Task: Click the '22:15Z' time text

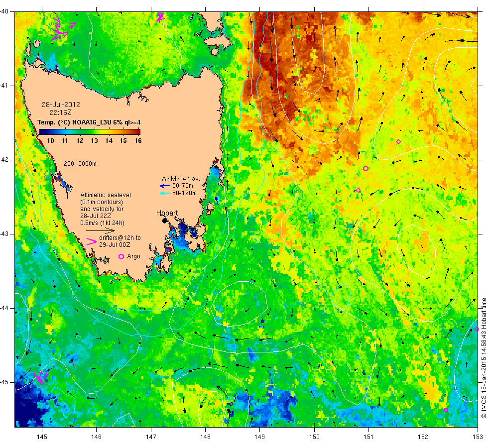Action: (61, 112)
